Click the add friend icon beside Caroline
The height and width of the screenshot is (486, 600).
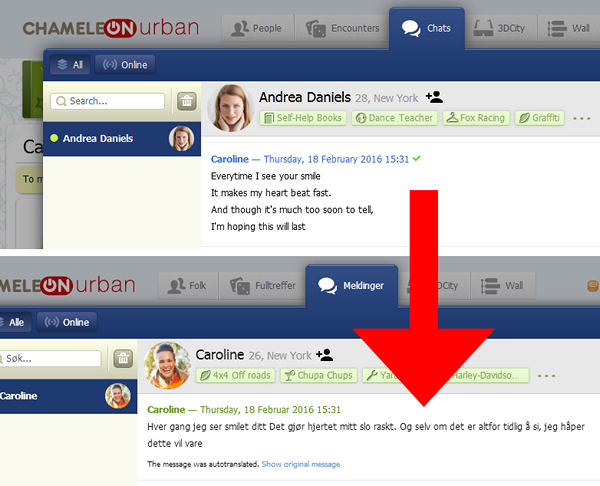click(x=323, y=354)
